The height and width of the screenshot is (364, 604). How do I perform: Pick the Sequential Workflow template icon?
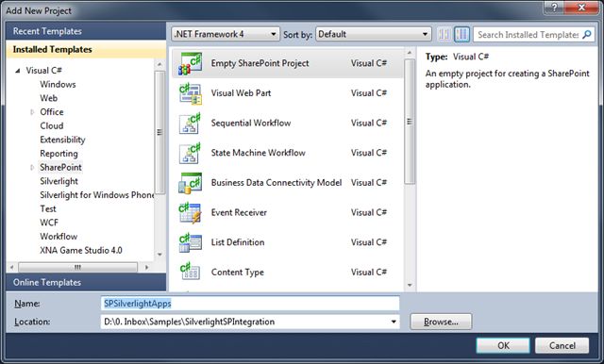(x=190, y=124)
